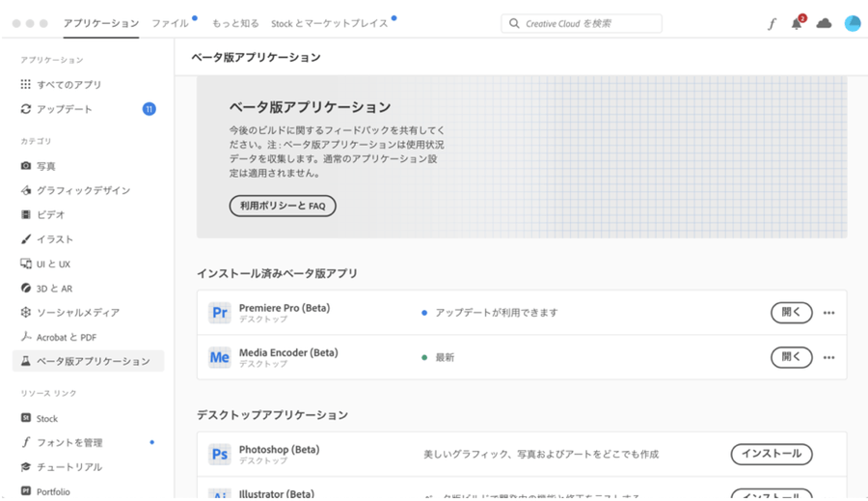Click the フォントを管理 f icon
Image resolution: width=868 pixels, height=501 pixels.
(x=25, y=442)
